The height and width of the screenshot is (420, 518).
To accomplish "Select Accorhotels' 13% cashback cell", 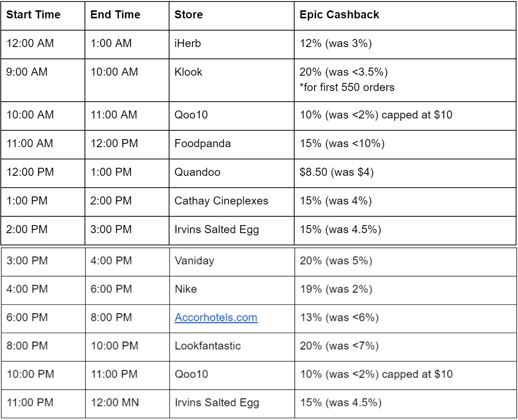I will [406, 318].
